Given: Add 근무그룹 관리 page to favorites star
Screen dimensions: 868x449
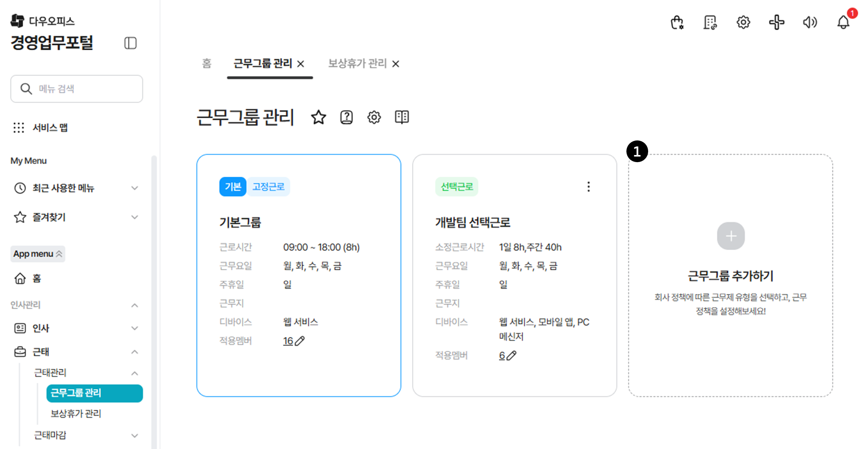Looking at the screenshot, I should pos(318,117).
